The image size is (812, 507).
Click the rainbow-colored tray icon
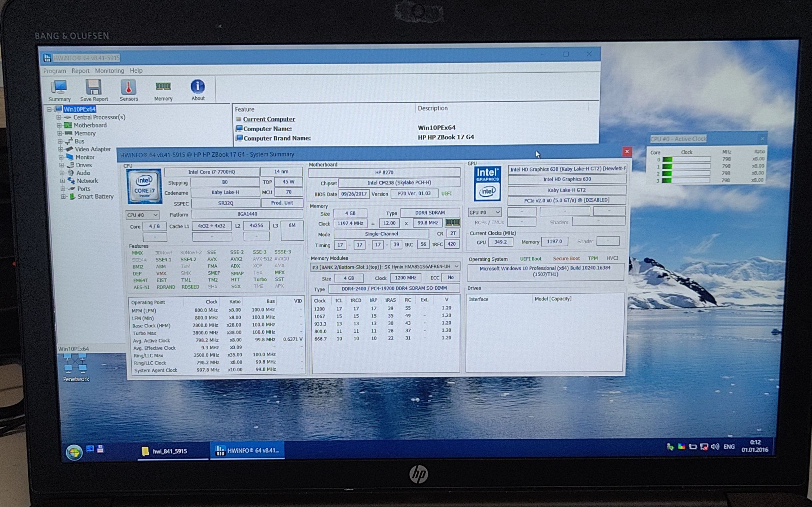[681, 447]
